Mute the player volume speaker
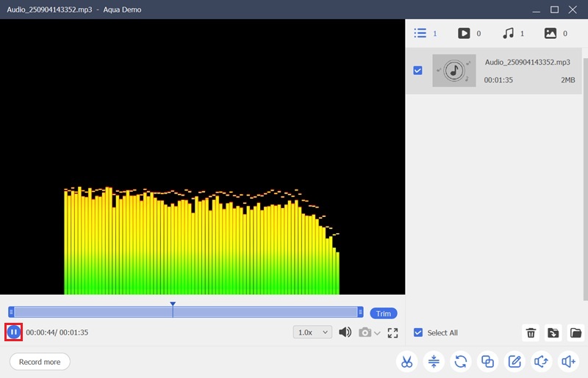The image size is (588, 378). [345, 332]
